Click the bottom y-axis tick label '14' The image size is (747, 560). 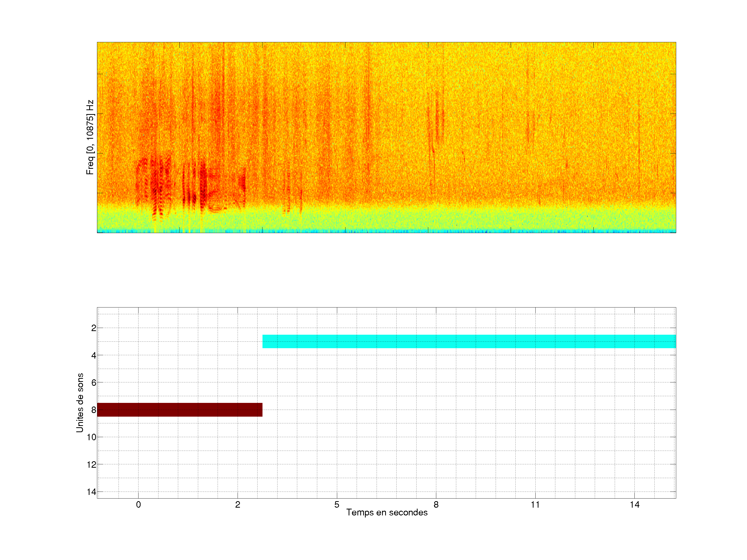92,492
